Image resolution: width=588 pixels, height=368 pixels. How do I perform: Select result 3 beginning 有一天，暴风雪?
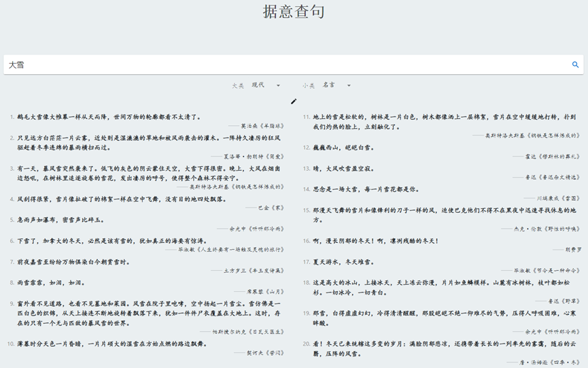pyautogui.click(x=149, y=173)
